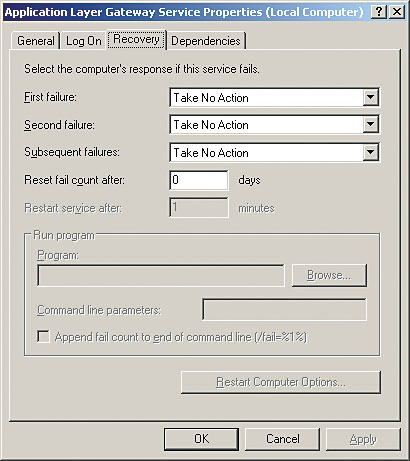The width and height of the screenshot is (410, 461).
Task: Switch to the Log On tab
Action: (84, 41)
